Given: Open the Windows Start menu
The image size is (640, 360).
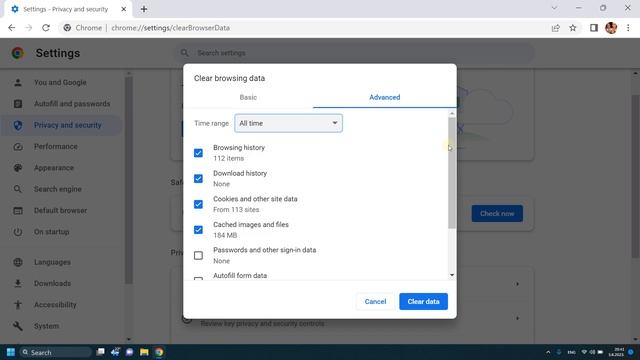Looking at the screenshot, I should pos(11,352).
